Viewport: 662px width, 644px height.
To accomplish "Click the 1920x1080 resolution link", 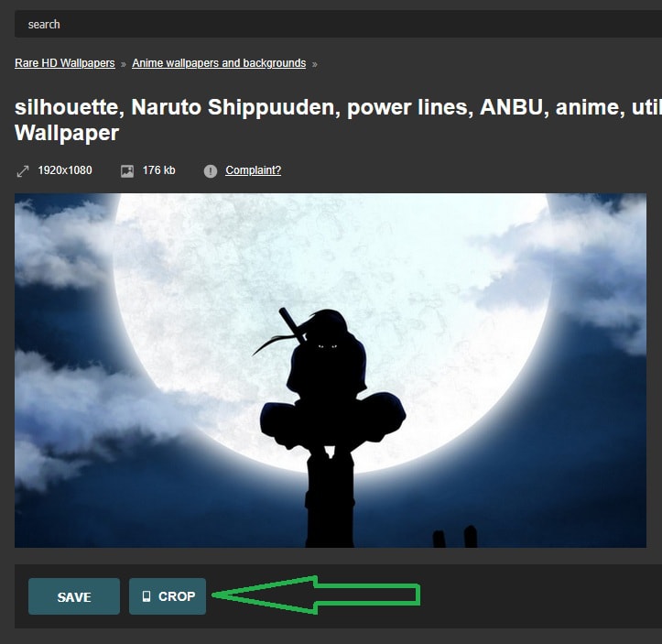I will click(x=65, y=170).
